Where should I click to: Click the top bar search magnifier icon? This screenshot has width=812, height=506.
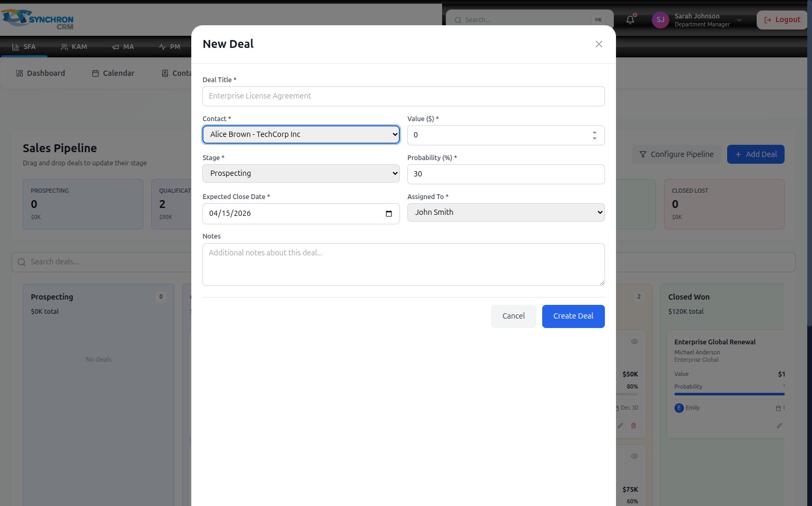(x=458, y=20)
